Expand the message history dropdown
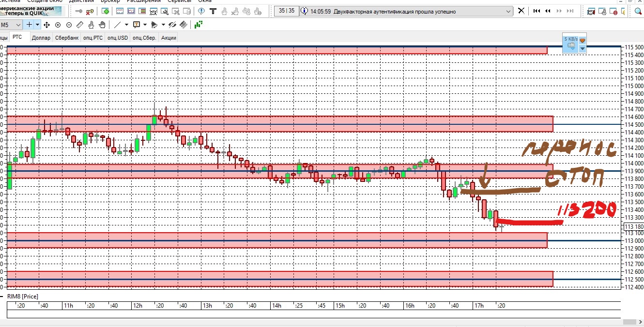The image size is (644, 327). pos(508,11)
